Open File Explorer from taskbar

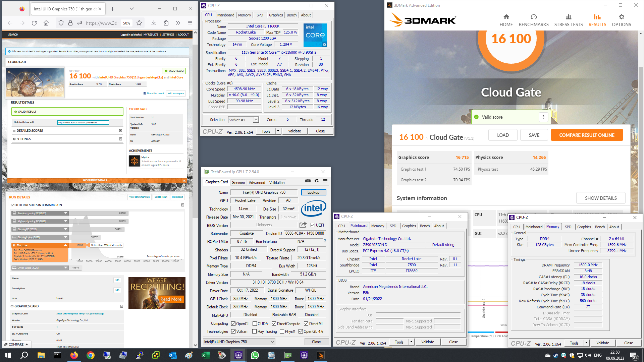pos(41,355)
